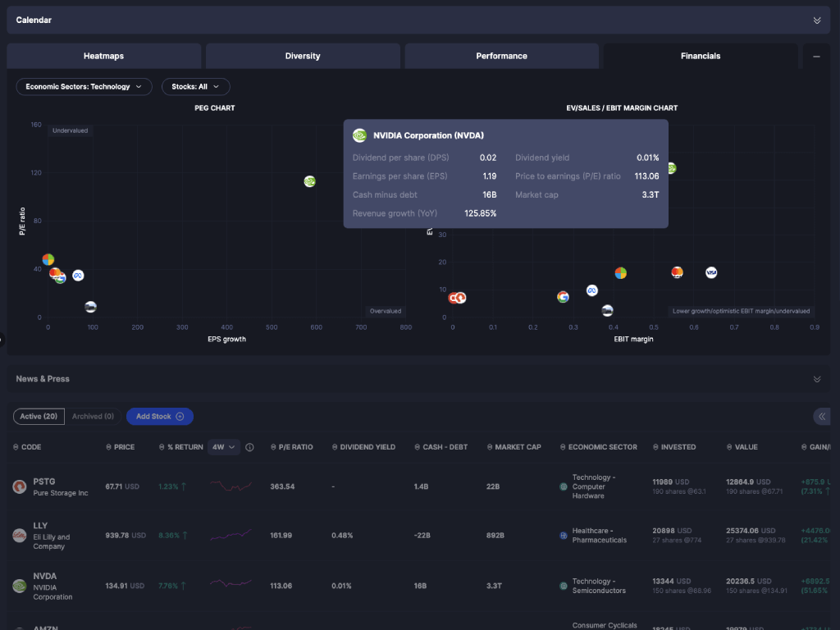The height and width of the screenshot is (630, 840).
Task: Click the LLY market cap value 892B
Action: [495, 535]
